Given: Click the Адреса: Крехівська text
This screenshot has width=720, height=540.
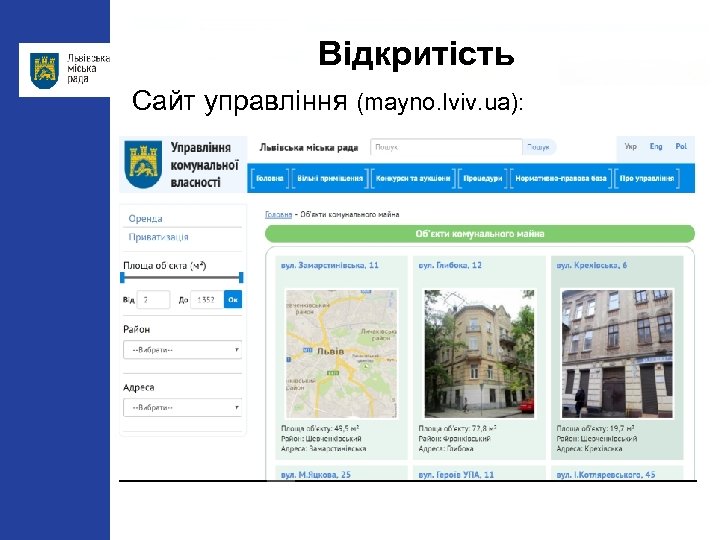Looking at the screenshot, I should tap(589, 449).
